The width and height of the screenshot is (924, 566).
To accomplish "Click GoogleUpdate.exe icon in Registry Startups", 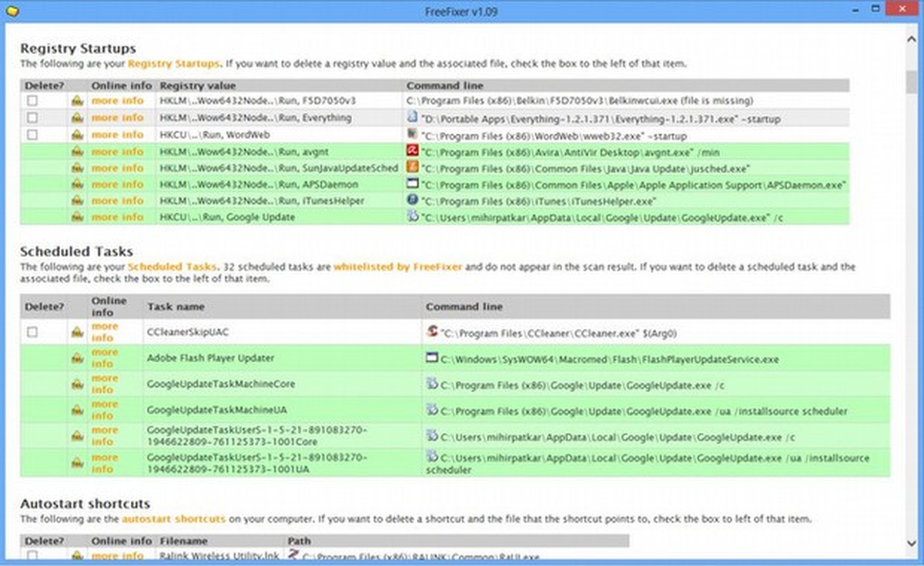I will pos(413,216).
